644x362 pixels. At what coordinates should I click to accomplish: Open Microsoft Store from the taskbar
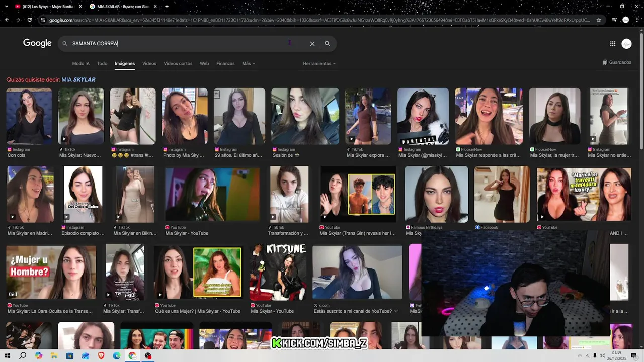[69, 356]
